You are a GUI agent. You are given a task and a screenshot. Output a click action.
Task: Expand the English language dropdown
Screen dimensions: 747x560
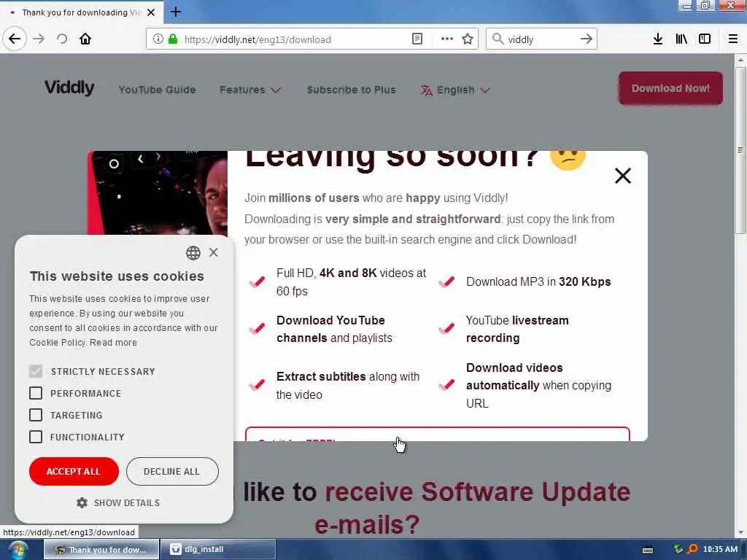point(455,90)
